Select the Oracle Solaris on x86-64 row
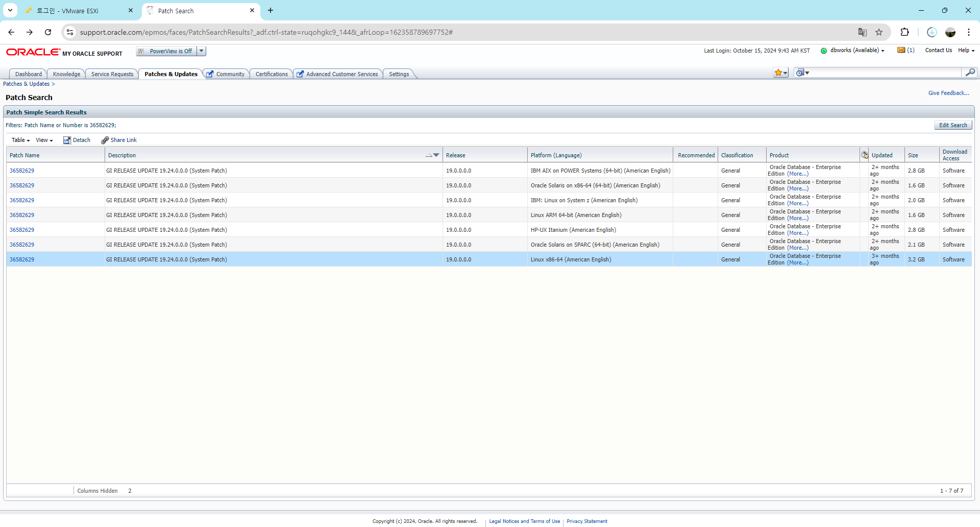980x527 pixels. (x=489, y=185)
